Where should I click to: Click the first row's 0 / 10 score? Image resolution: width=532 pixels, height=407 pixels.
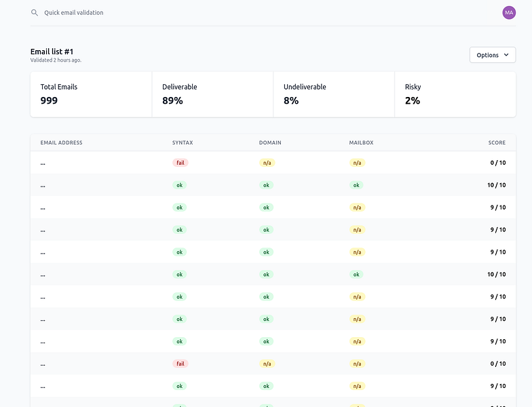[498, 163]
